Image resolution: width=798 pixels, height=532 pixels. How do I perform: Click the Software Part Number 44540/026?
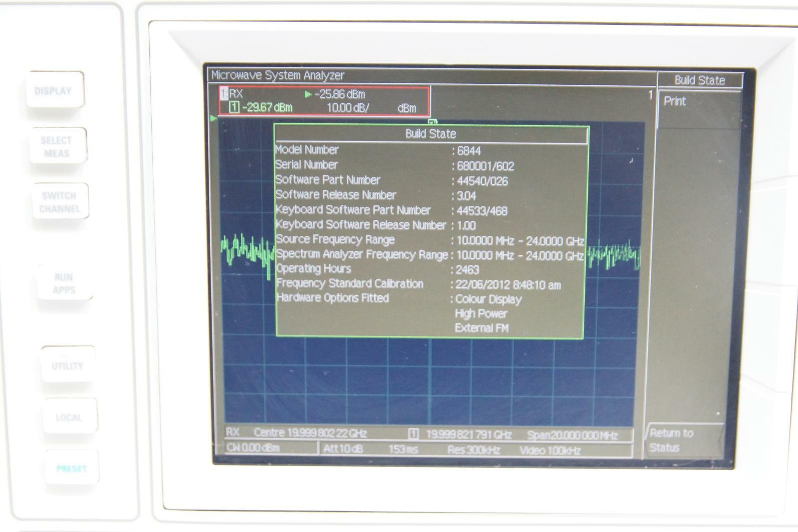click(x=482, y=181)
